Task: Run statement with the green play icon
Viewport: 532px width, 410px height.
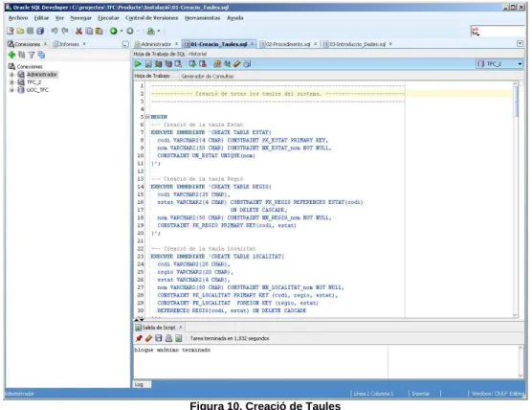Action: [x=138, y=64]
